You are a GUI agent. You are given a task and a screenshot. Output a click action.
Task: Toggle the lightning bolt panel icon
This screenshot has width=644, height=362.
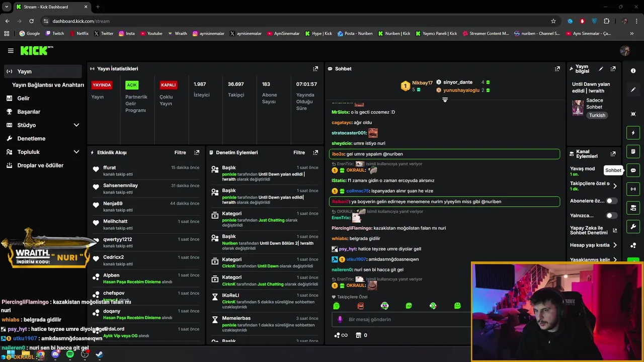pyautogui.click(x=633, y=133)
